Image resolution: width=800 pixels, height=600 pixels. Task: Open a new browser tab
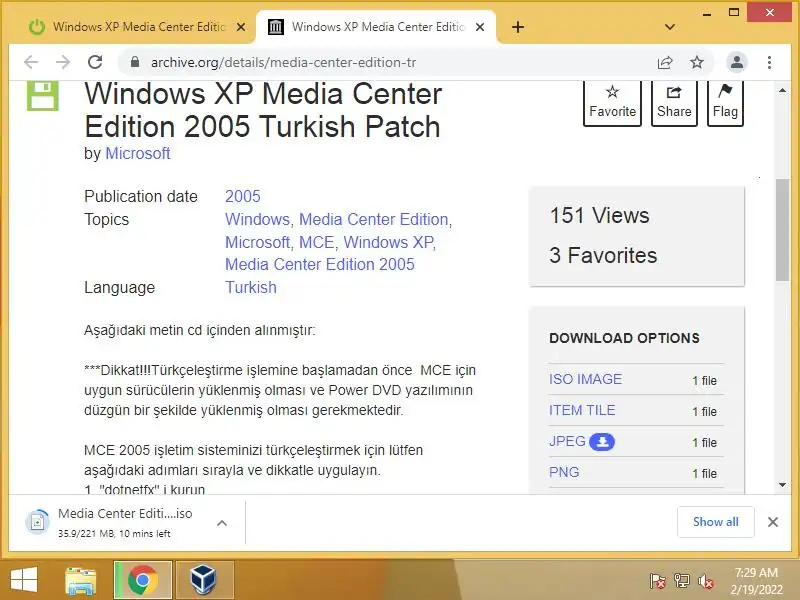[x=518, y=27]
